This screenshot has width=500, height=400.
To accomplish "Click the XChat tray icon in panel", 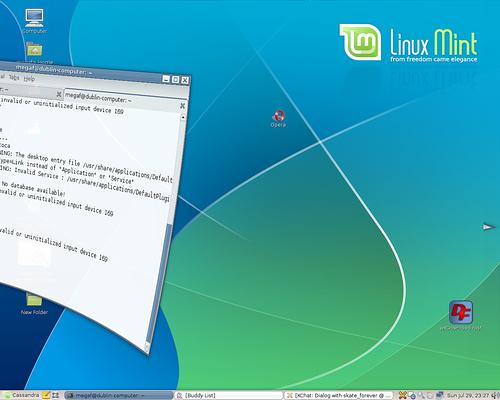I will click(x=403, y=395).
